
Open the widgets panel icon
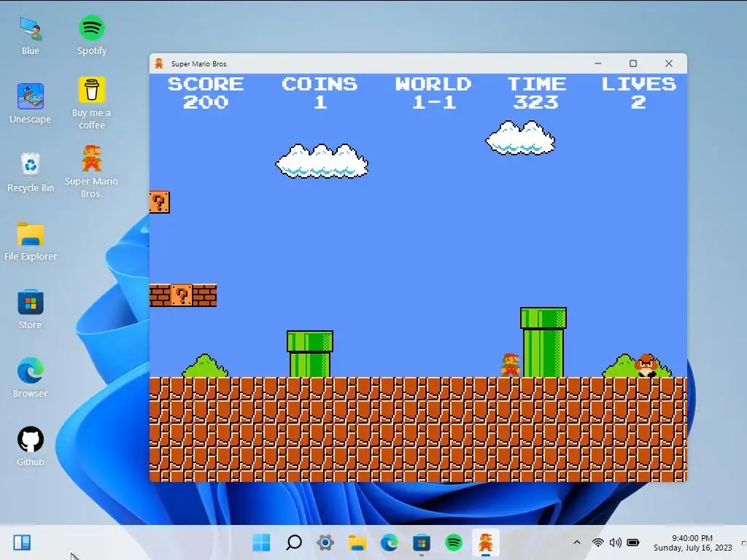22,542
